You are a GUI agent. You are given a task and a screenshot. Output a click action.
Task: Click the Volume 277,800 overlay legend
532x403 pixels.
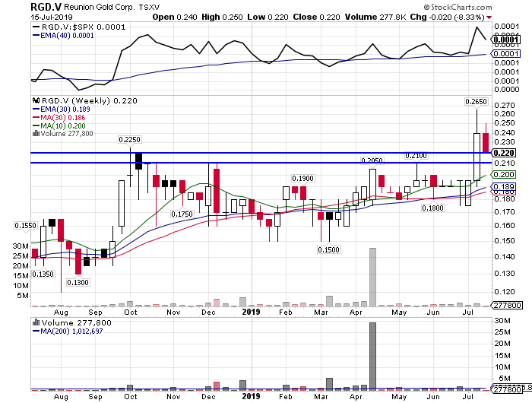(63, 133)
